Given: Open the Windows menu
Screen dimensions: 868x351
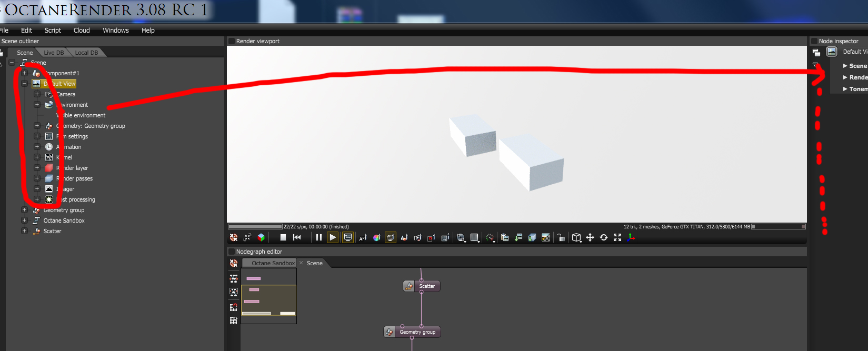Looking at the screenshot, I should pos(116,31).
